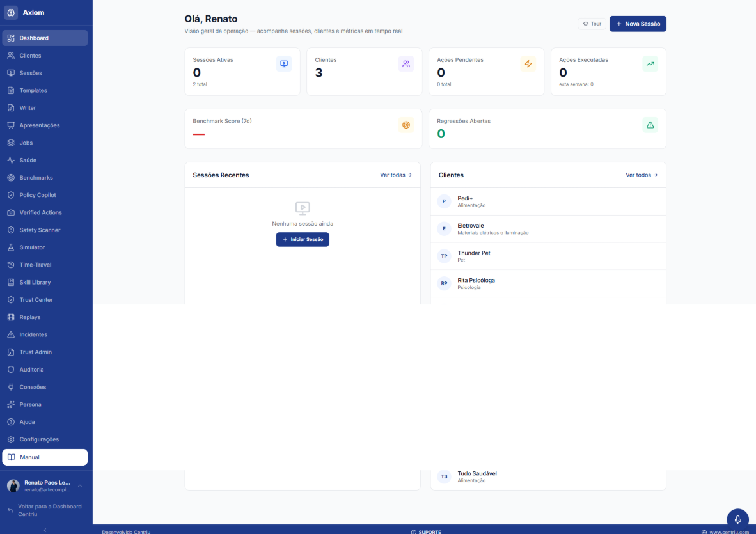756x534 pixels.
Task: Click the Benchmark Score target icon
Action: [x=406, y=125]
